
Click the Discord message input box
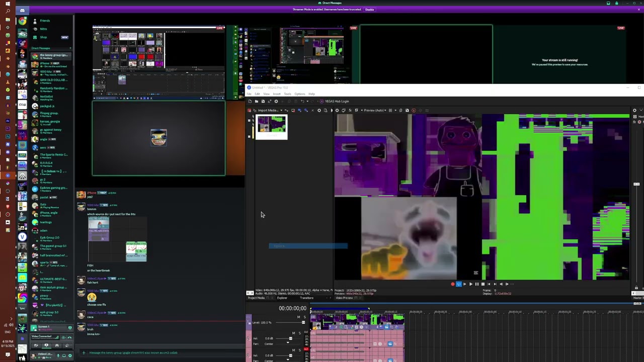point(160,353)
